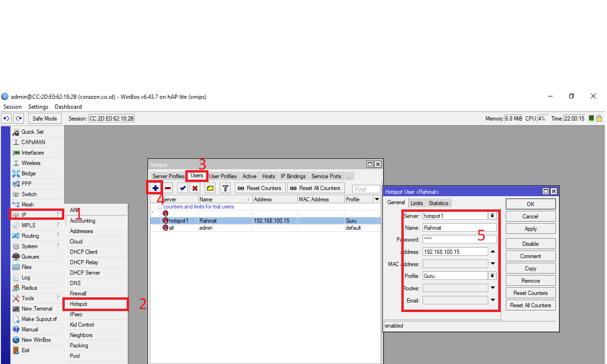Click Remove button in user dialog
This screenshot has width=607, height=364.
tap(530, 281)
